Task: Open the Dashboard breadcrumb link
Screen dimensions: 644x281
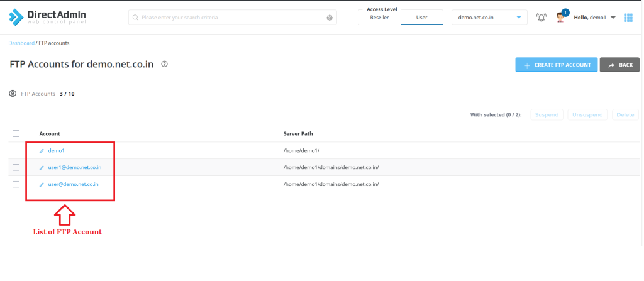Action: click(x=21, y=43)
